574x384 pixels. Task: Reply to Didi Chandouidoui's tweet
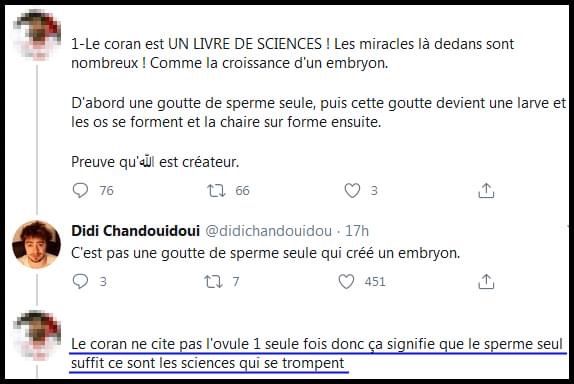coord(80,282)
